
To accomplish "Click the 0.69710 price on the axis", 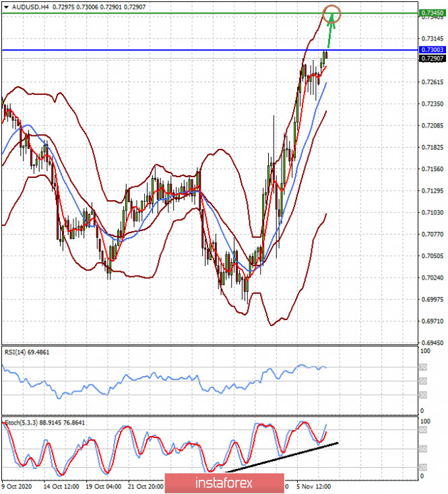I will click(x=433, y=321).
